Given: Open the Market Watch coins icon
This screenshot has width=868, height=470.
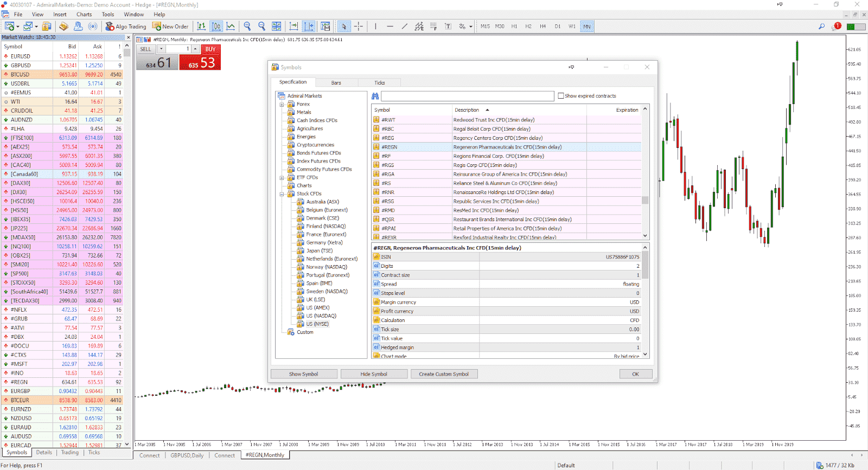Looking at the screenshot, I should (x=47, y=26).
